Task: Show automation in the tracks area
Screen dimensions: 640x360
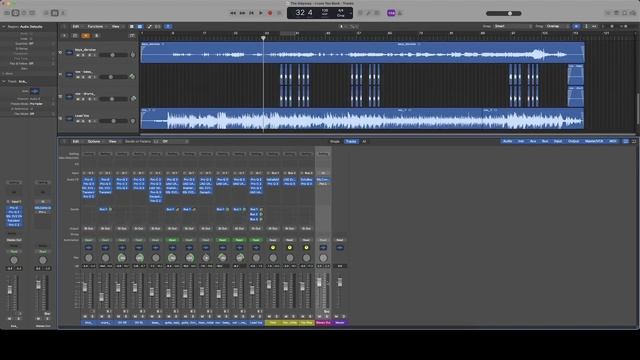Action: pos(149,27)
